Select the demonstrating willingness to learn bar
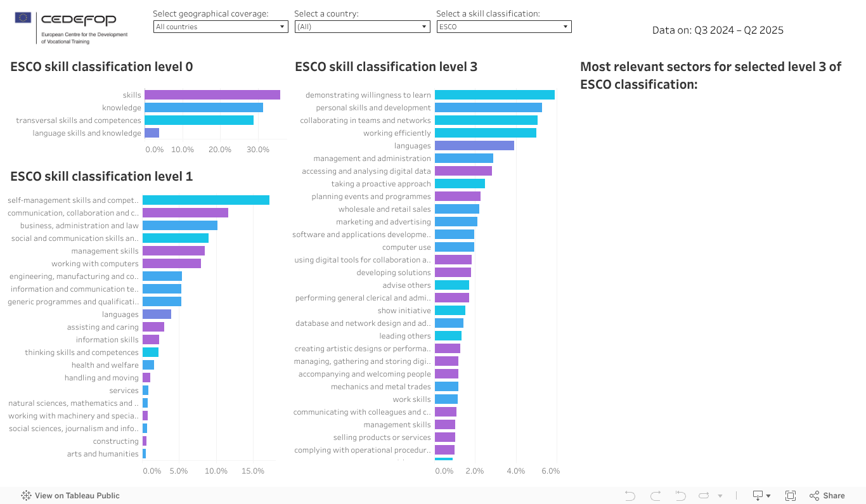 tap(494, 94)
